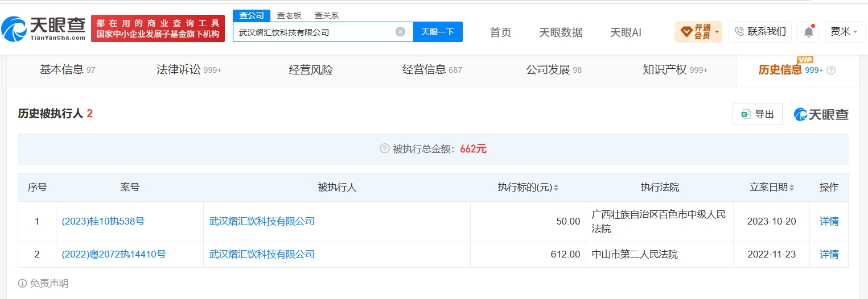
Task: Click the 662元 total amount
Action: point(473,149)
